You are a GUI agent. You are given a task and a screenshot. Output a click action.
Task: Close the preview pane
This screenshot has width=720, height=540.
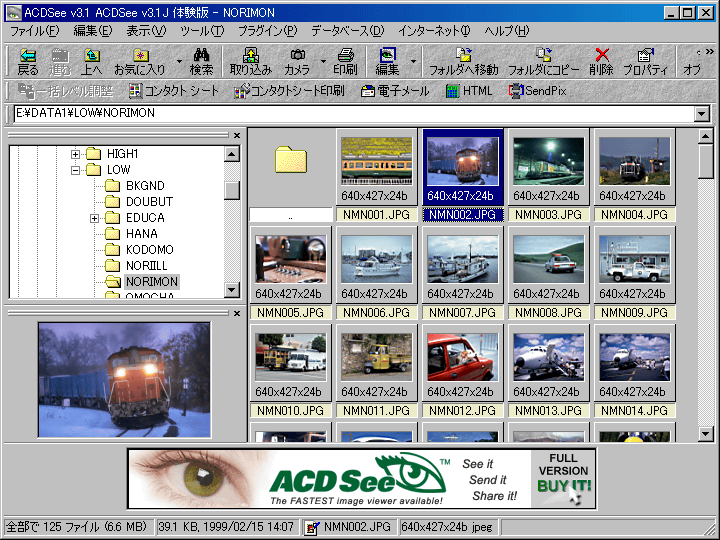coord(237,314)
